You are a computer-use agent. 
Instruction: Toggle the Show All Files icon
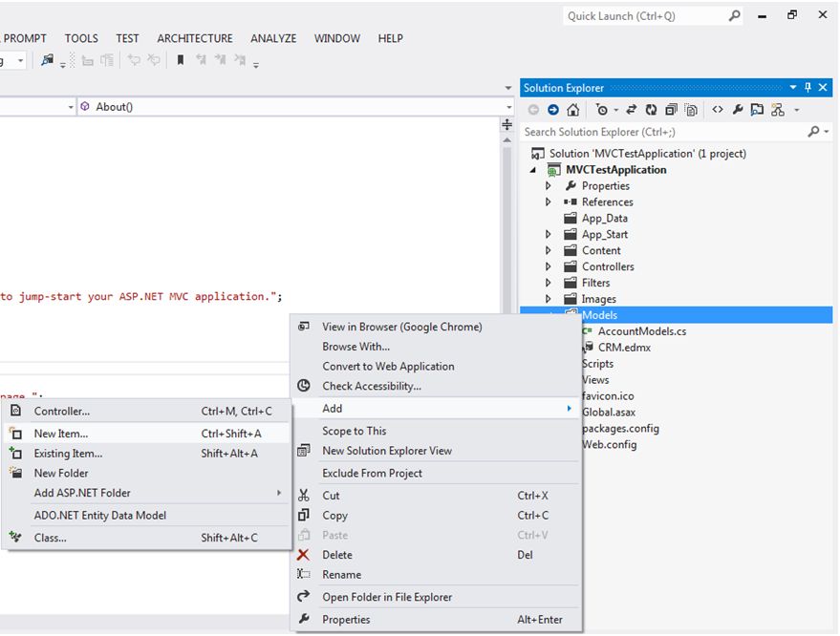(x=691, y=110)
